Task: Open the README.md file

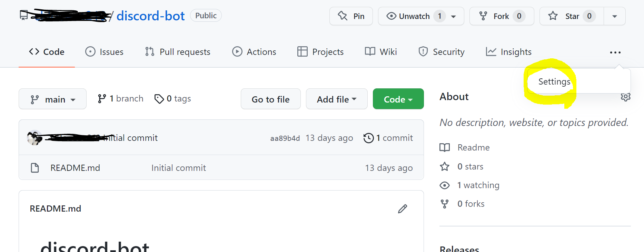Action: coord(75,168)
